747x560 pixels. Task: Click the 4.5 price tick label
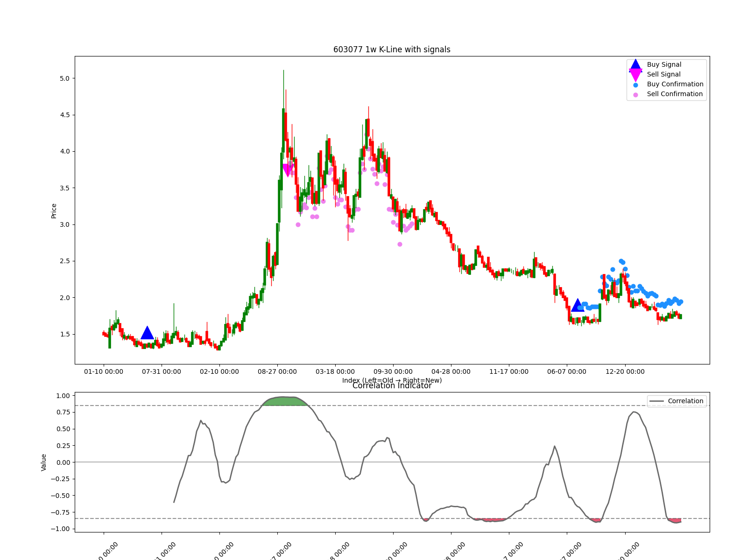64,115
